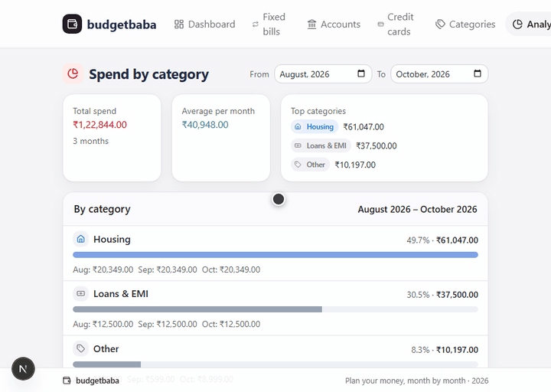The height and width of the screenshot is (392, 551).
Task: Click the Other row title
Action: [x=106, y=349]
